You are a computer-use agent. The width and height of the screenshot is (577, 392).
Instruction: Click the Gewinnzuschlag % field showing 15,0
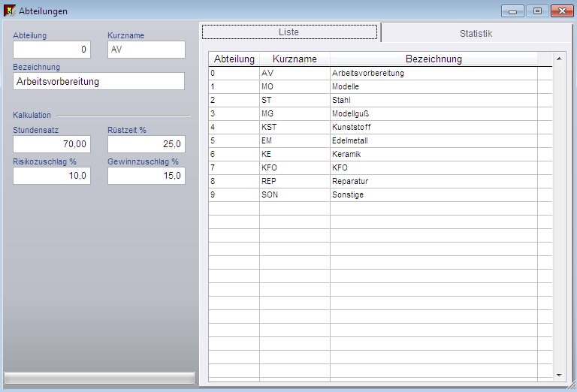click(146, 176)
